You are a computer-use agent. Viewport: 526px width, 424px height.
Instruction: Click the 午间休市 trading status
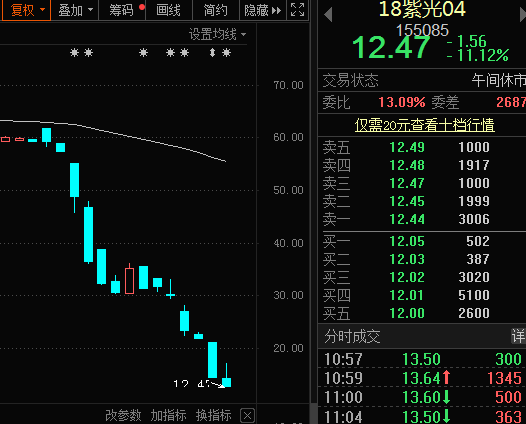499,81
